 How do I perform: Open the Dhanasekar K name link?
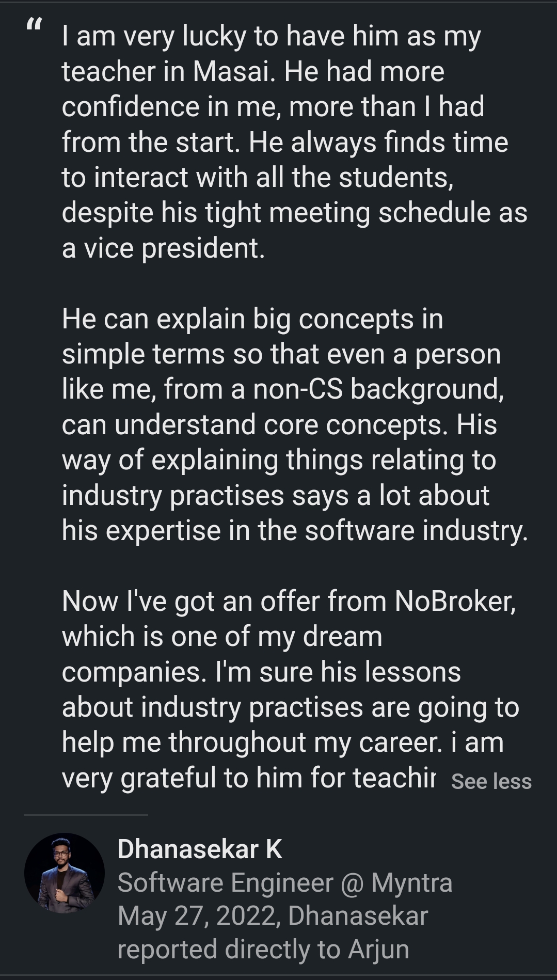(200, 849)
